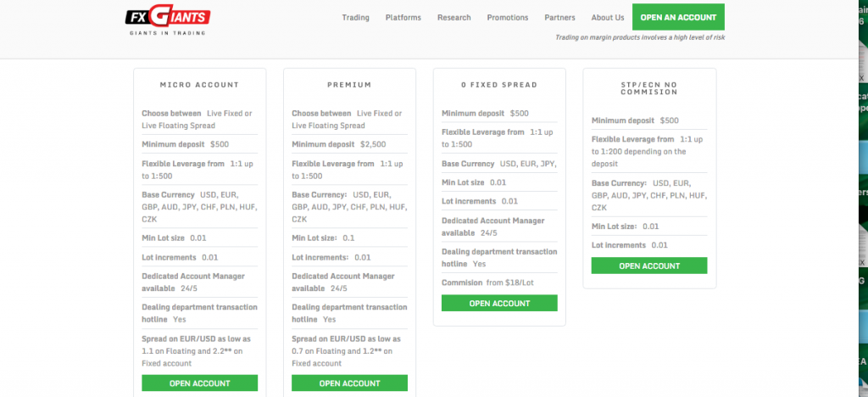Click Minimum deposit $2,500 in Premium card
Screen dimensions: 868x397
[338, 144]
